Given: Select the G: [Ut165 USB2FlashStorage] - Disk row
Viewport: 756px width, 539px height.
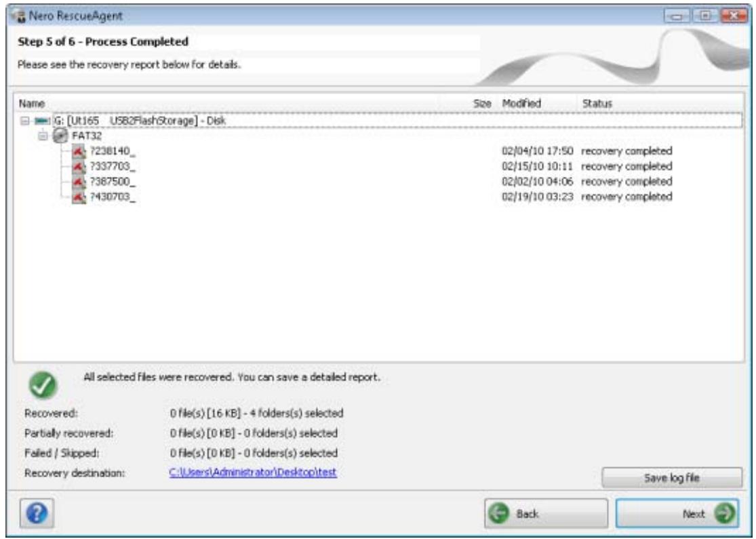Looking at the screenshot, I should (139, 121).
